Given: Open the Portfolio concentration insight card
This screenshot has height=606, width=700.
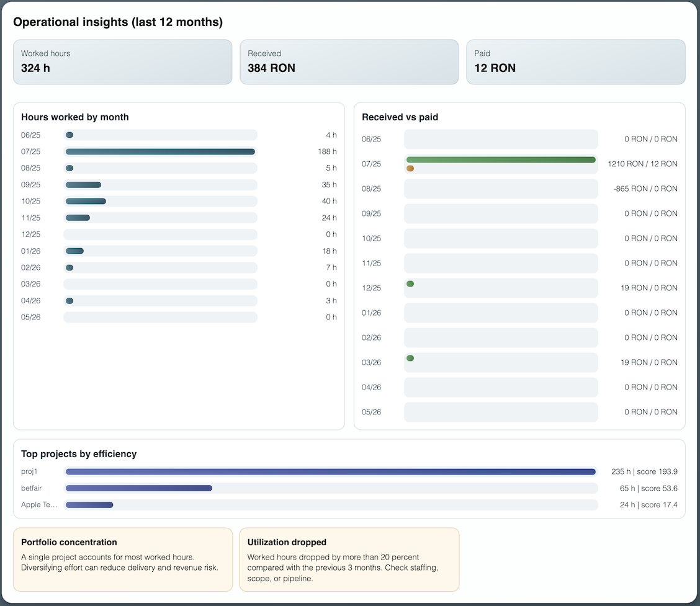Looking at the screenshot, I should tap(123, 559).
